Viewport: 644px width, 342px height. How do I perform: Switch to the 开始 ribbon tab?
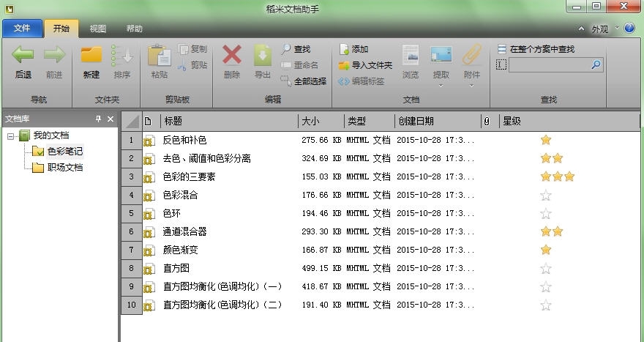(x=61, y=28)
